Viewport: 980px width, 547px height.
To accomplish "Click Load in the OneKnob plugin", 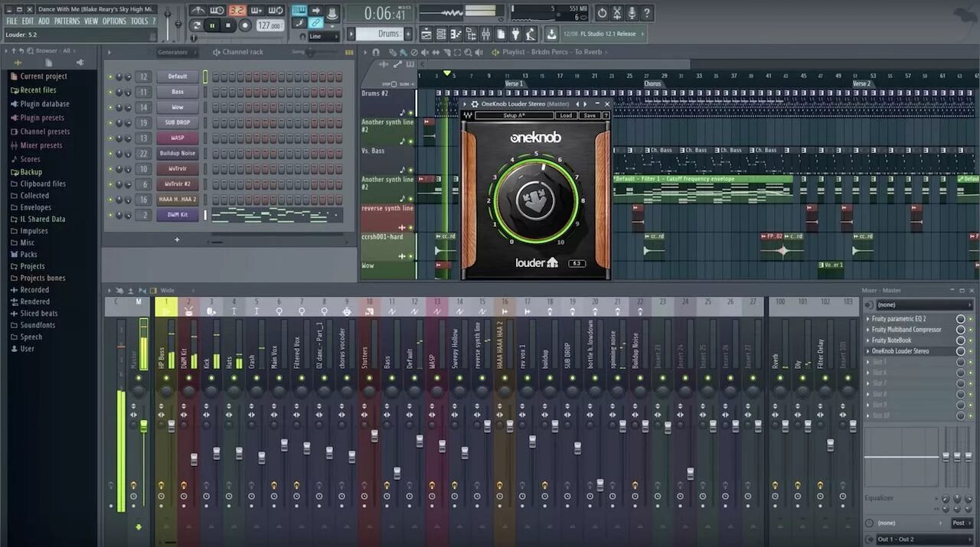I will pos(566,116).
